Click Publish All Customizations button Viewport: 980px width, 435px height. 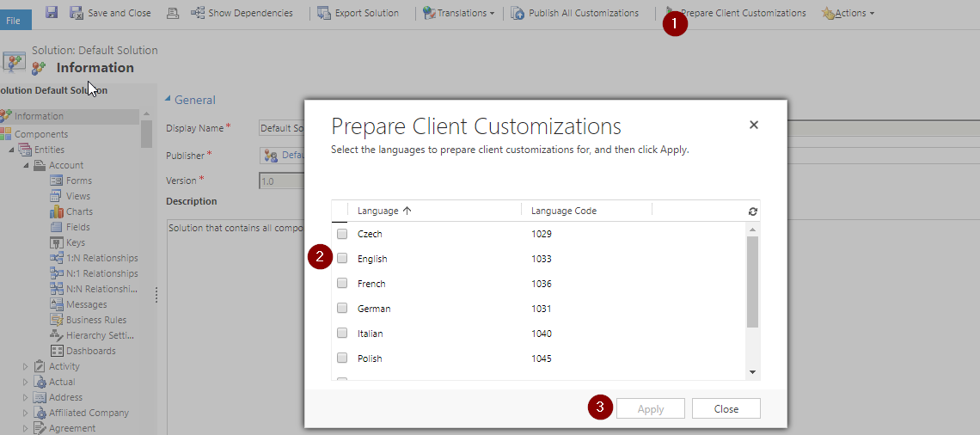575,13
